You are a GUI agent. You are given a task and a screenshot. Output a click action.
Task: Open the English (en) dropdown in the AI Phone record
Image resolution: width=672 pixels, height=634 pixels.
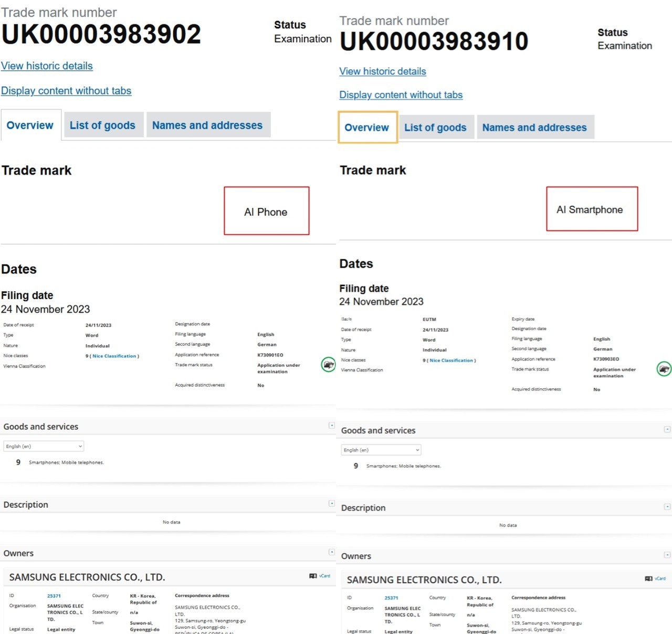44,446
